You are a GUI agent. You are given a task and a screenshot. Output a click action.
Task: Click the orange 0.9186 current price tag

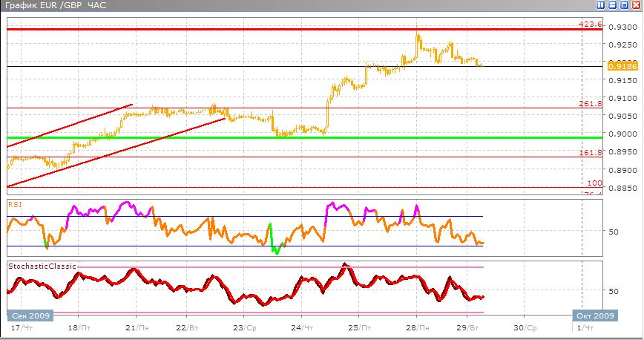(619, 66)
